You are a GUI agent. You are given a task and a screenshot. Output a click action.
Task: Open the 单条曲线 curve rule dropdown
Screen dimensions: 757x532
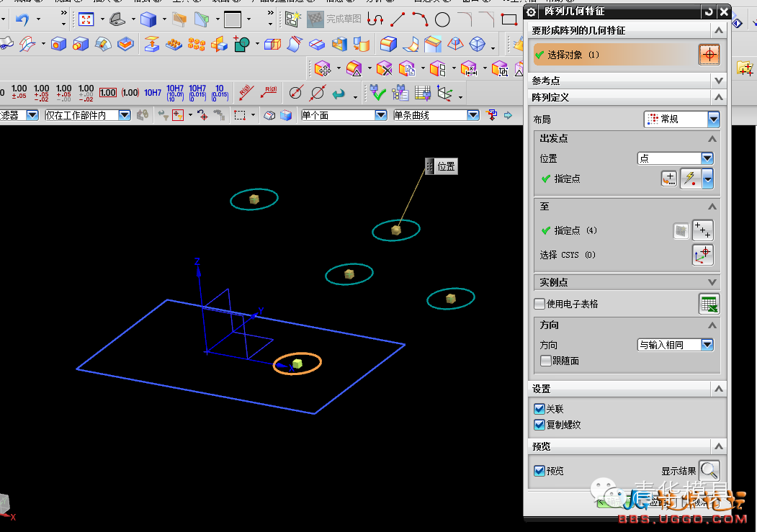(x=436, y=115)
